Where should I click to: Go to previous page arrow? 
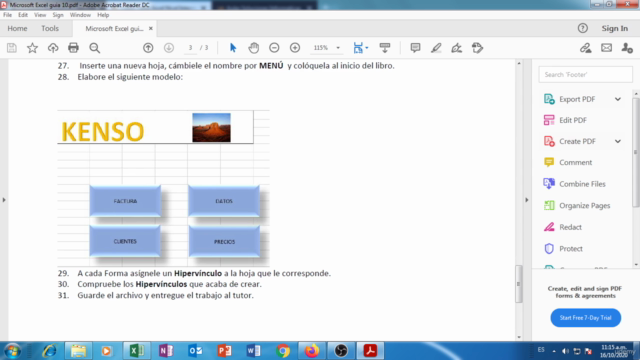tap(148, 48)
